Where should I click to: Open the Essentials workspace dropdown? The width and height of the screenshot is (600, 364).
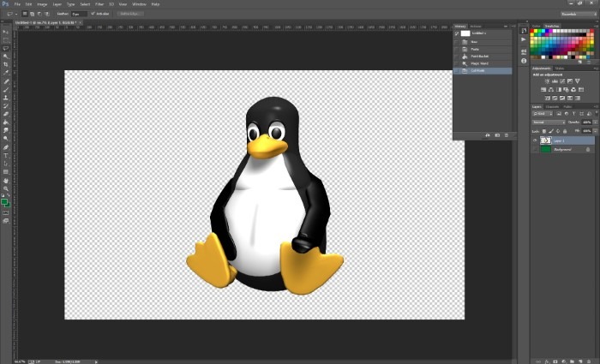tap(579, 15)
